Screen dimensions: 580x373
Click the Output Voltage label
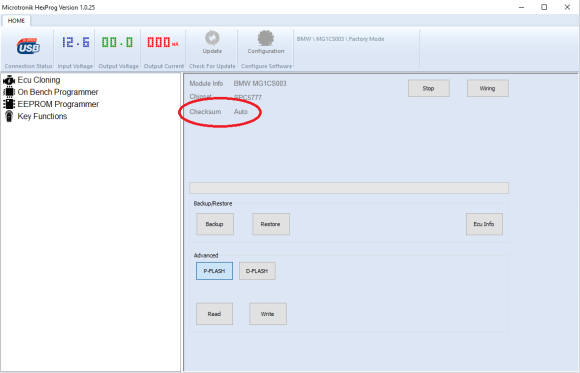(x=118, y=66)
